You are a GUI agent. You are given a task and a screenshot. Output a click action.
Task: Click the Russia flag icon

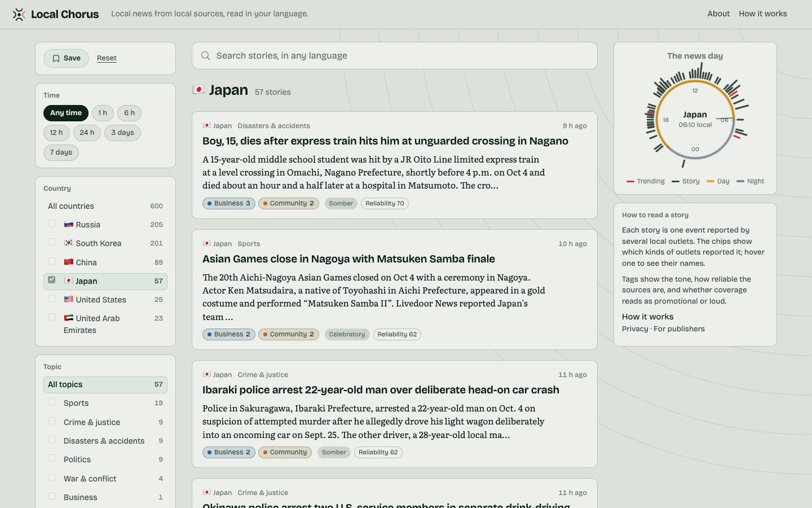click(x=69, y=225)
